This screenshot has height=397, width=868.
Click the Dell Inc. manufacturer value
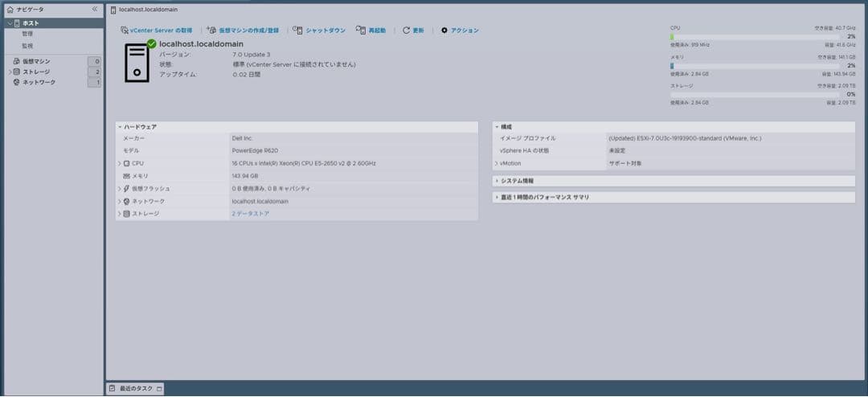point(243,138)
